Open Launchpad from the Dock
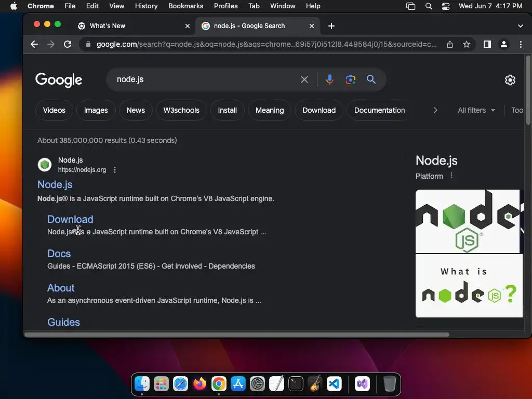The height and width of the screenshot is (399, 532). click(161, 384)
